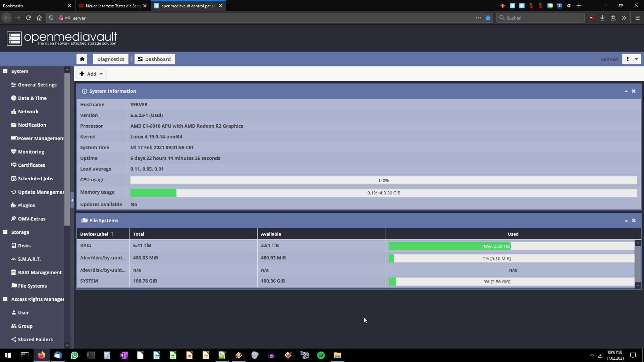Open Scheduled Jobs page
The height and width of the screenshot is (362, 644).
click(32, 179)
